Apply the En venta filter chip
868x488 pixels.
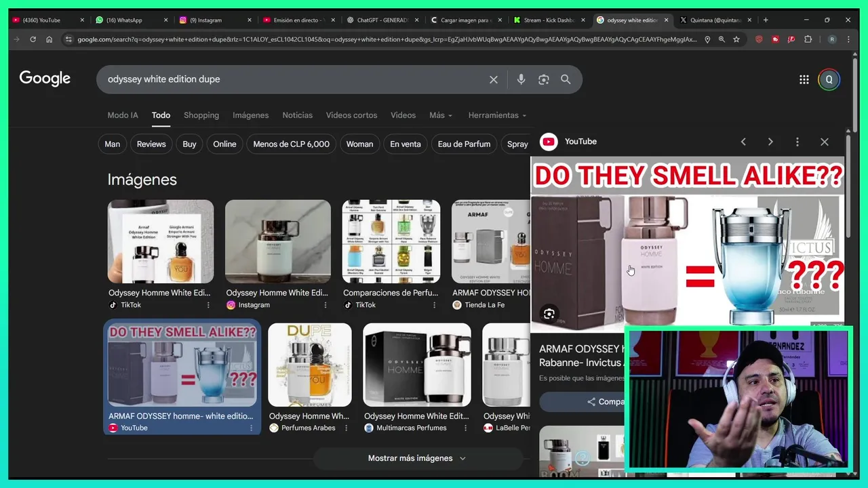tap(406, 144)
